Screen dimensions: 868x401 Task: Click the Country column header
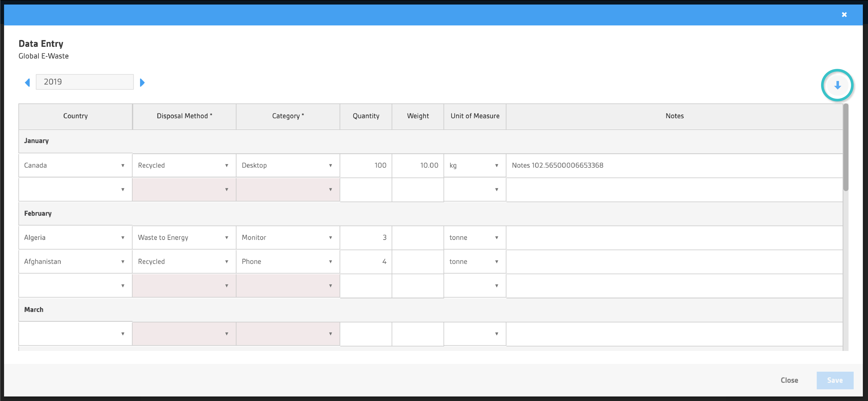point(76,116)
